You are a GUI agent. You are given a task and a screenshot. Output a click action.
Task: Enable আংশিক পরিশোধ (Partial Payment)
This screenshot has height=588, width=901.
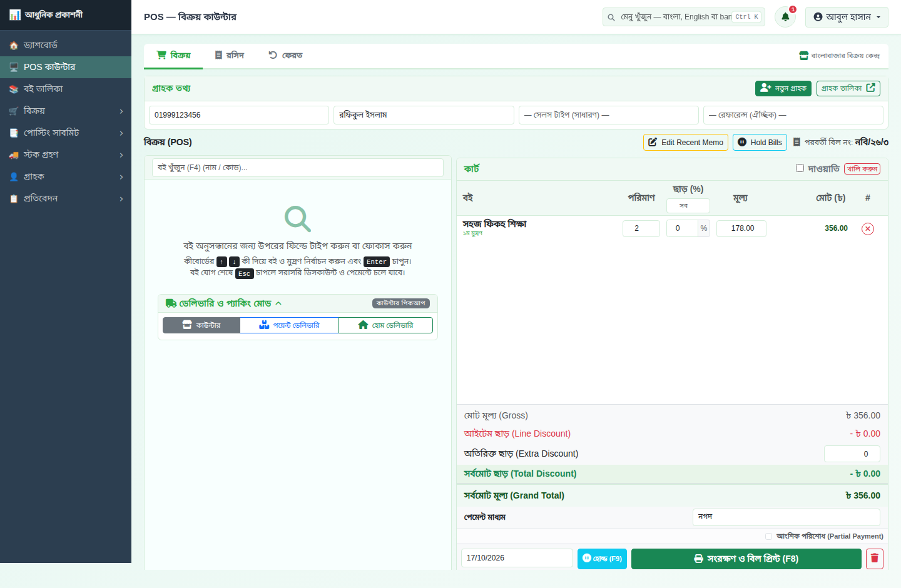coord(768,536)
